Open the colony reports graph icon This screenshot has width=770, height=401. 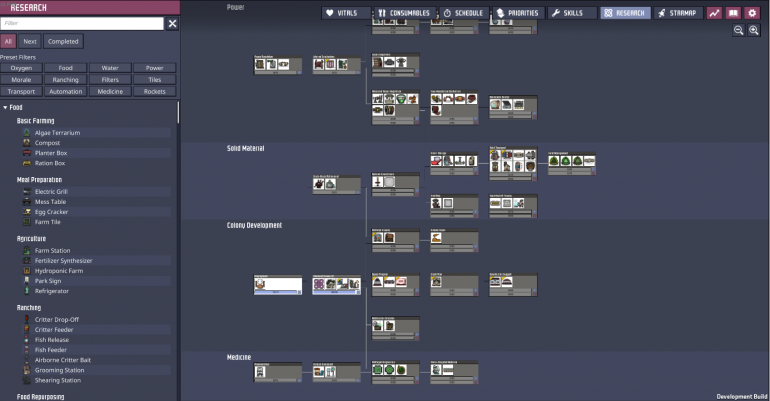click(x=715, y=13)
